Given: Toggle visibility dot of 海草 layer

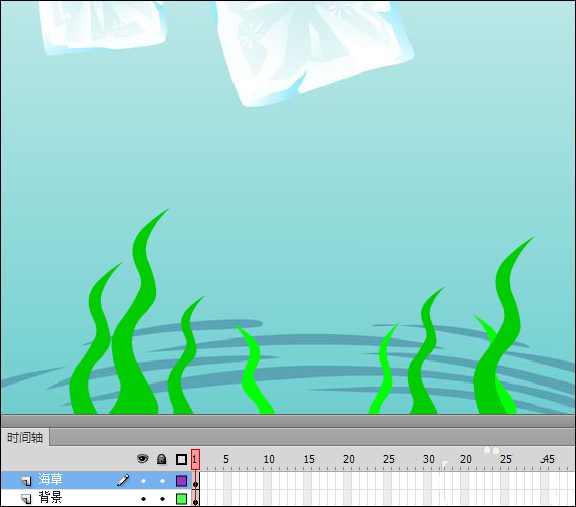Looking at the screenshot, I should 143,481.
